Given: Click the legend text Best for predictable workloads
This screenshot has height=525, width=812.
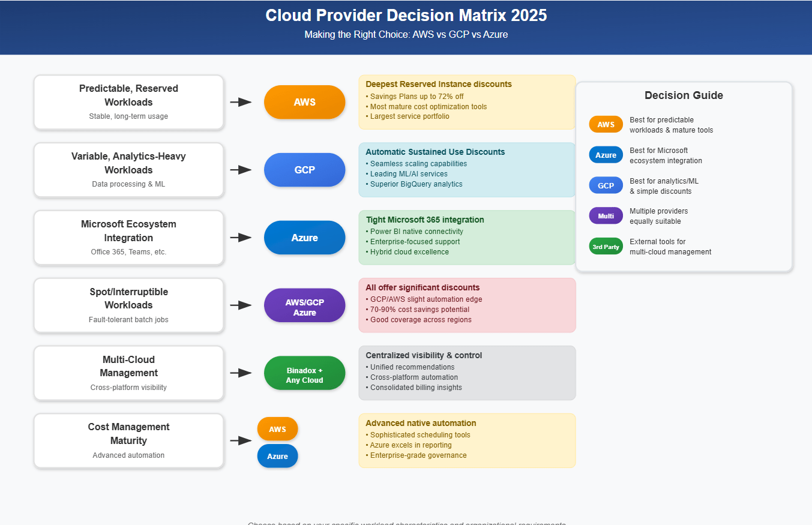Looking at the screenshot, I should point(672,125).
